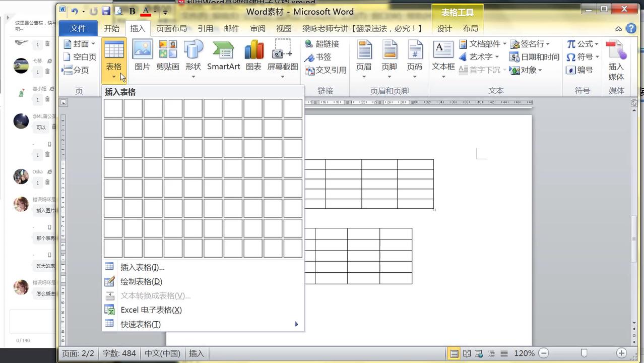This screenshot has height=363, width=644.
Task: Insert 艺术字 WordArt
Action: pos(481,57)
